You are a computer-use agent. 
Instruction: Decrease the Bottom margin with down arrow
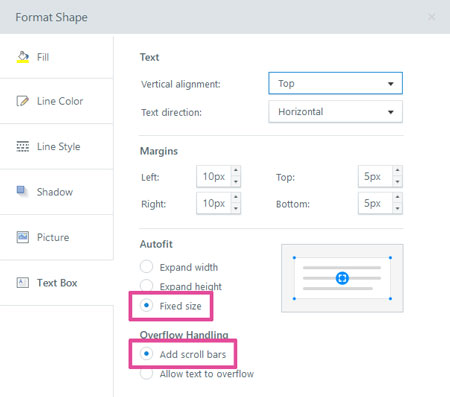397,208
